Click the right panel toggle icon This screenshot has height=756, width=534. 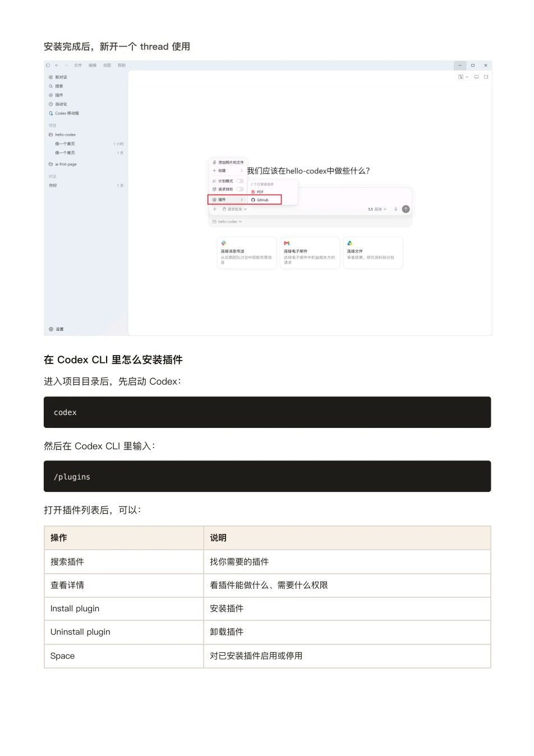tap(486, 77)
